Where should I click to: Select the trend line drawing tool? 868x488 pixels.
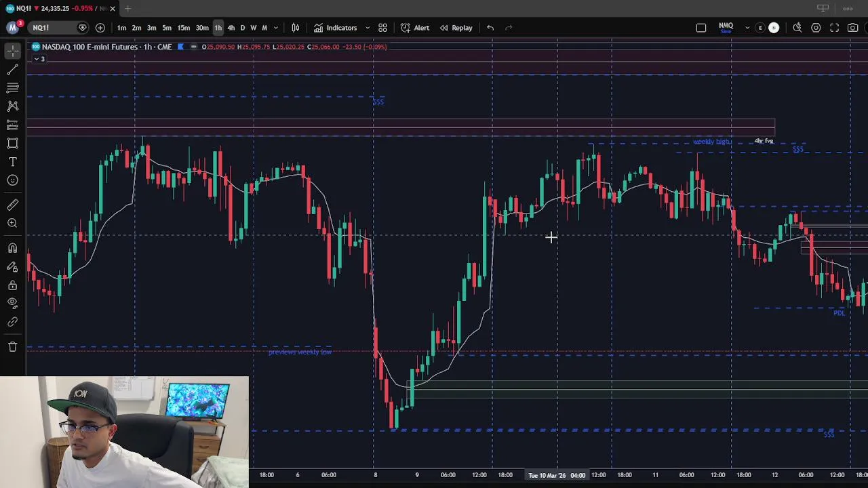[x=12, y=69]
